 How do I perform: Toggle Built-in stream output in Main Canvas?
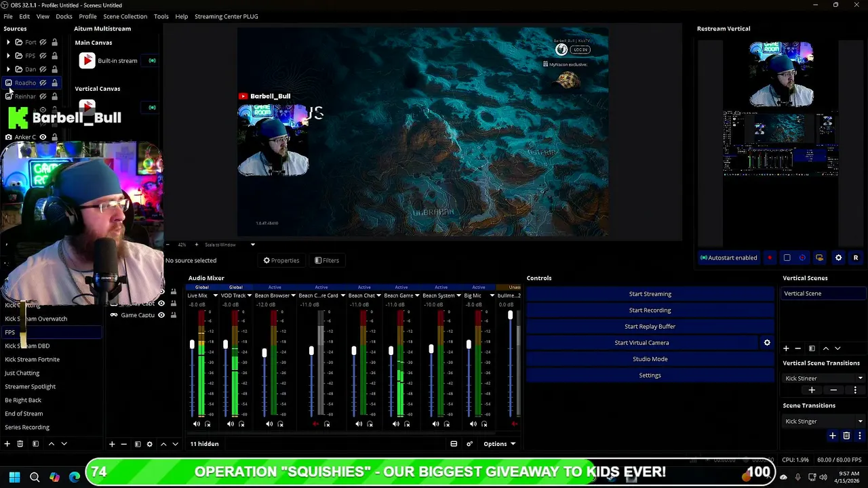tap(152, 61)
